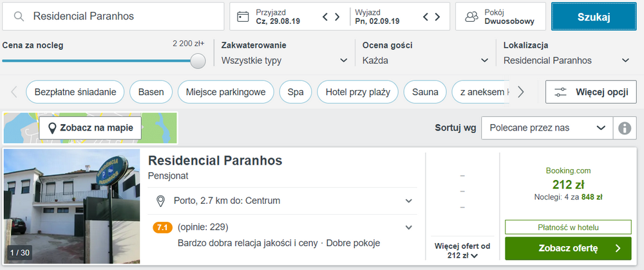Viewport: 644px width, 270px height.
Task: Go to next check-out date arrow
Action: click(437, 17)
